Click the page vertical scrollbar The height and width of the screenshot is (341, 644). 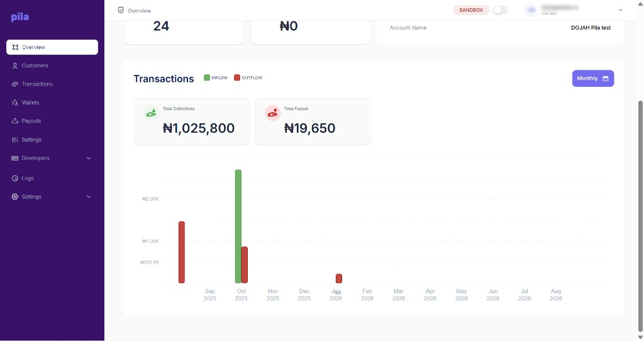pos(640,216)
